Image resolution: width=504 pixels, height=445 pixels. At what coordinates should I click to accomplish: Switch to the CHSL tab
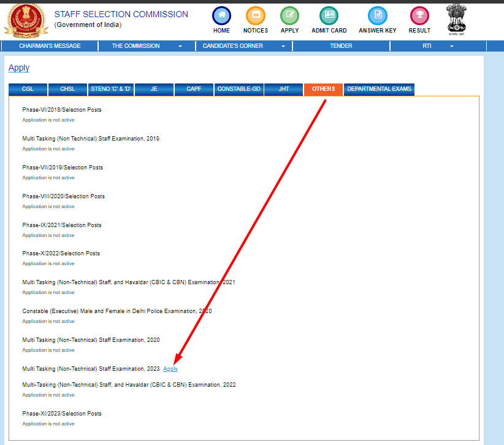click(67, 89)
